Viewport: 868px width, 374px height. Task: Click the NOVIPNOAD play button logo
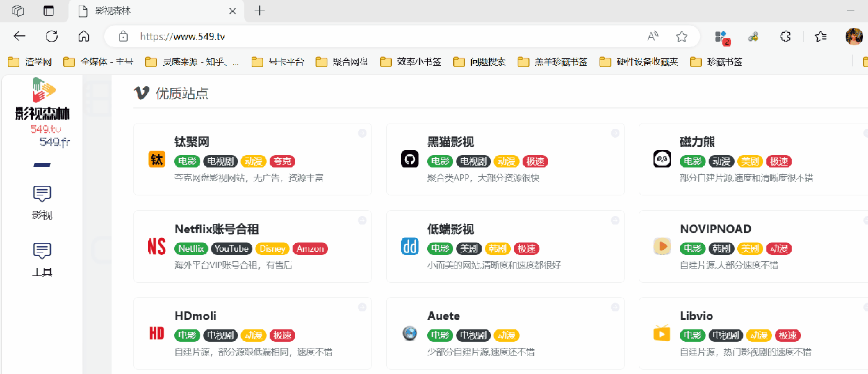click(x=662, y=246)
